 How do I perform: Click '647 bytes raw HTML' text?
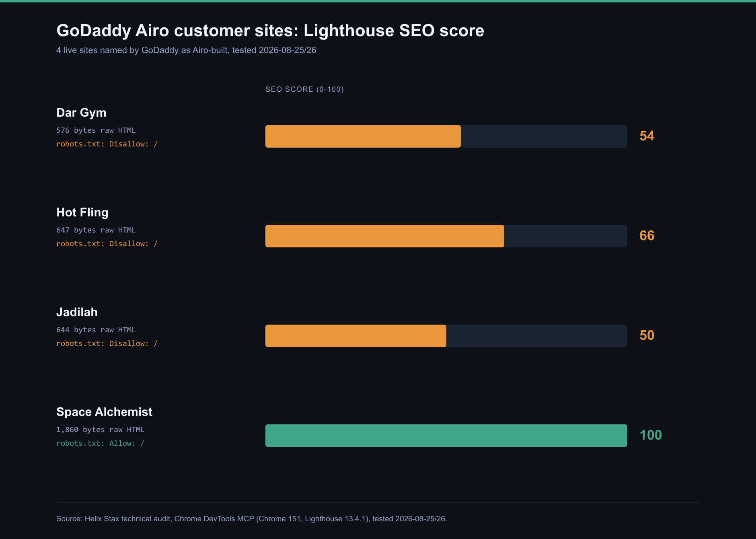coord(96,230)
